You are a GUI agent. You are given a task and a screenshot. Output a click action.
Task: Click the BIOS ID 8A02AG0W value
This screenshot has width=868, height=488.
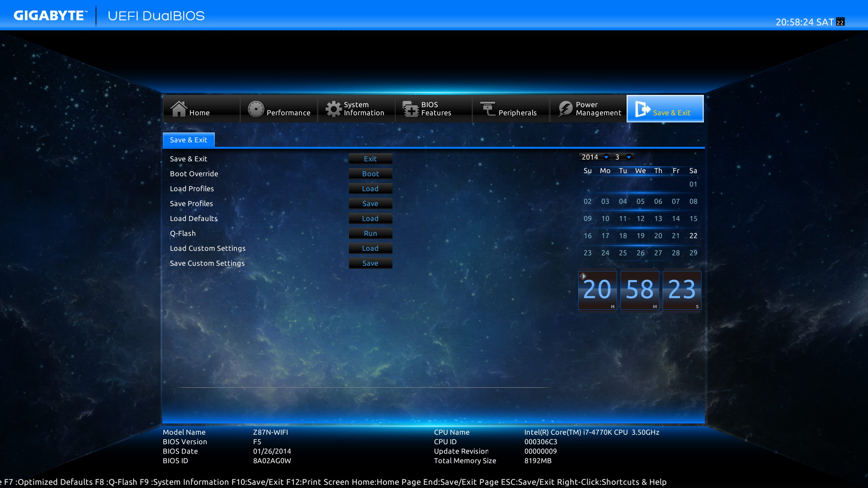[x=272, y=460]
